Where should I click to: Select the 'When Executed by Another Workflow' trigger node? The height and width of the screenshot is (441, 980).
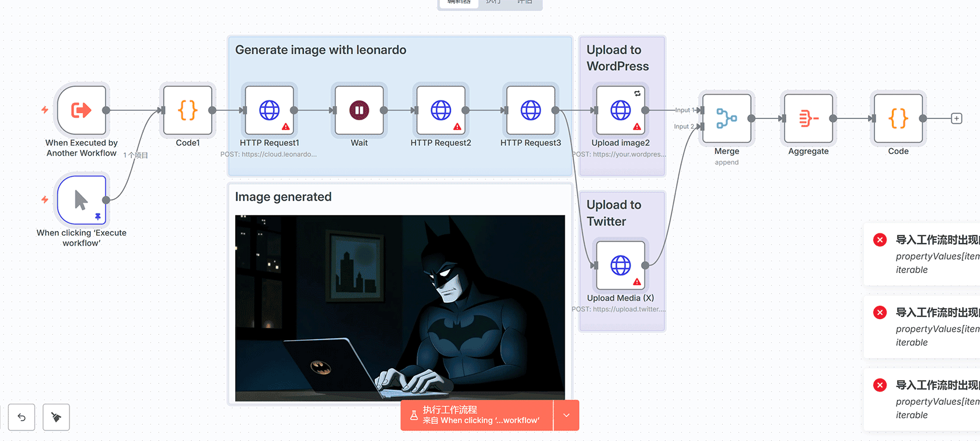click(82, 110)
